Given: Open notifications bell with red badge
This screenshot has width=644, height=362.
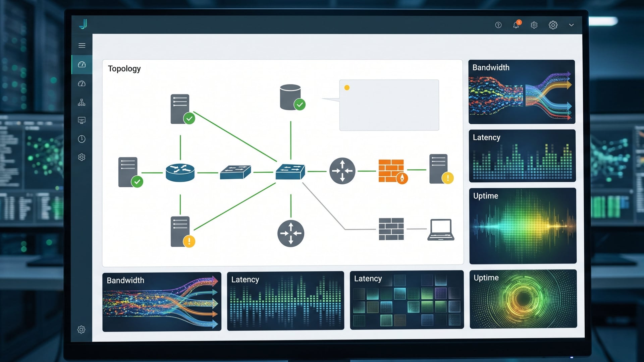Looking at the screenshot, I should 517,24.
